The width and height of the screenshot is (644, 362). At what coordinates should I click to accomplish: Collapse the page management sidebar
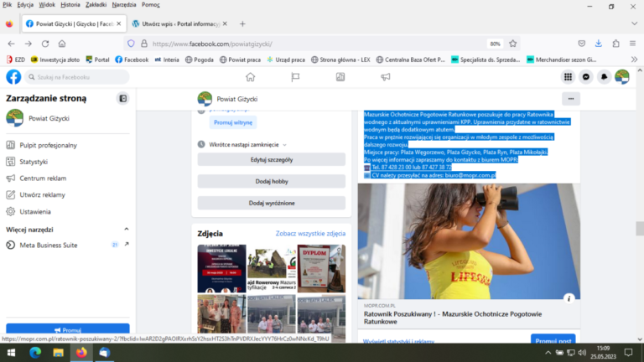[x=122, y=99]
